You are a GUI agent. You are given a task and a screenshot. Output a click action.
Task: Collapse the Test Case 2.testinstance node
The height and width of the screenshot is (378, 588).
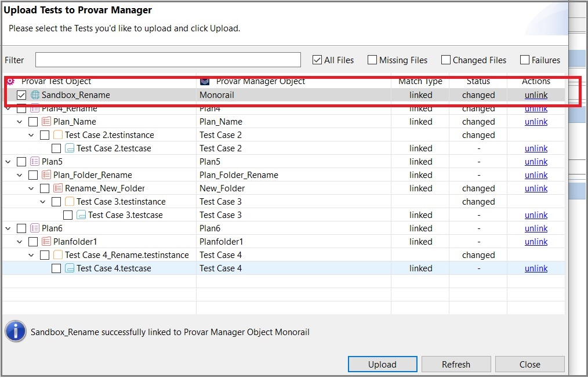(x=31, y=135)
